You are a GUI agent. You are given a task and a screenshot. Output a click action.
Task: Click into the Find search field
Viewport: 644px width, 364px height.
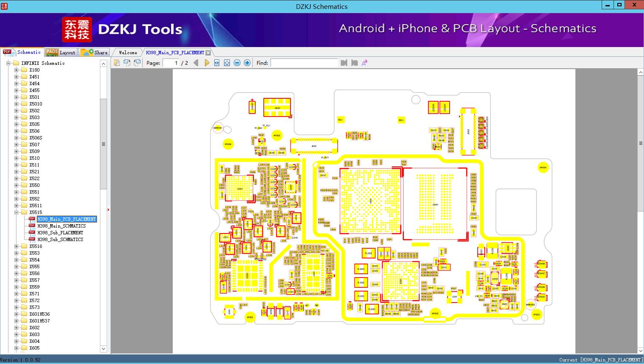click(304, 63)
